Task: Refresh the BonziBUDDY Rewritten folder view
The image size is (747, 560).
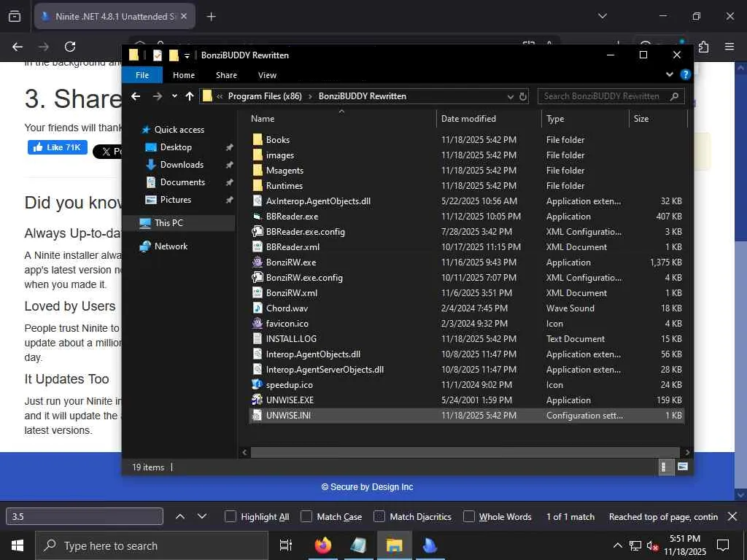Action: pos(522,96)
